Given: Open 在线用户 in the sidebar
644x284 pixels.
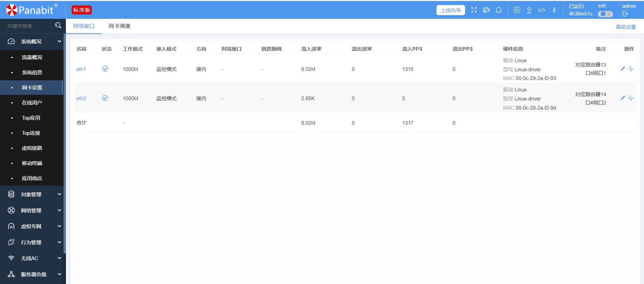Looking at the screenshot, I should 32,103.
